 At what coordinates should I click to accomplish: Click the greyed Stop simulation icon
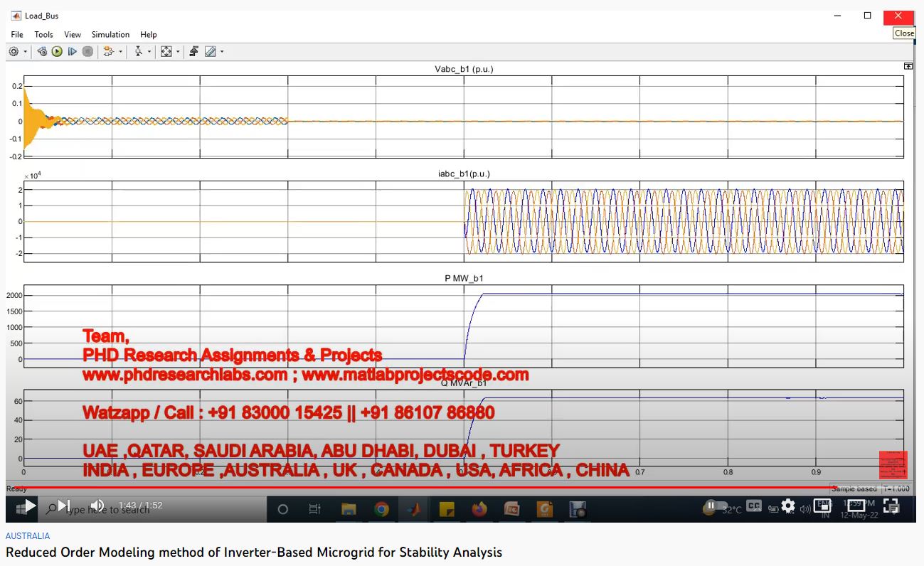87,52
